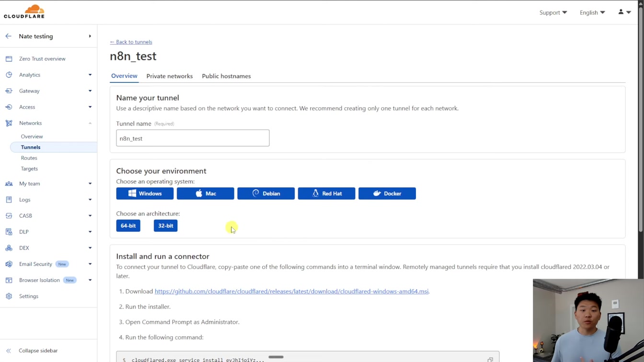Expand the Gateway section arrow
This screenshot has width=644, height=362.
coord(90,91)
